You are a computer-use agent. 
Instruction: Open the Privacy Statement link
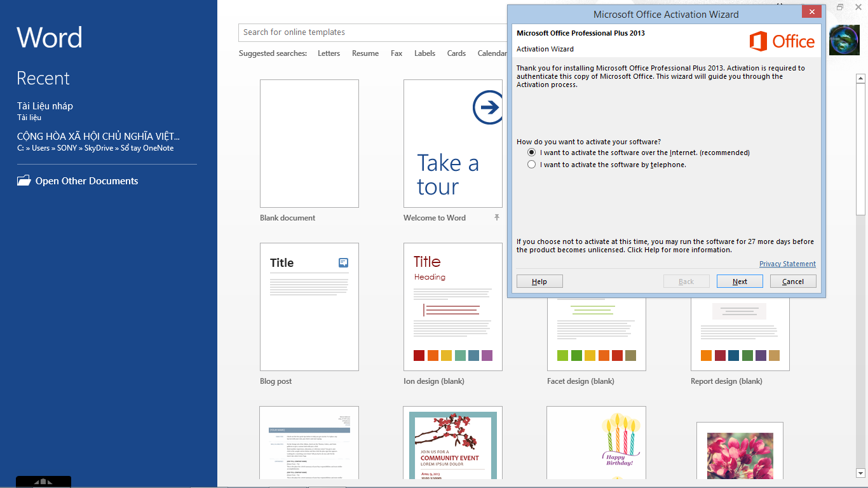(x=787, y=264)
